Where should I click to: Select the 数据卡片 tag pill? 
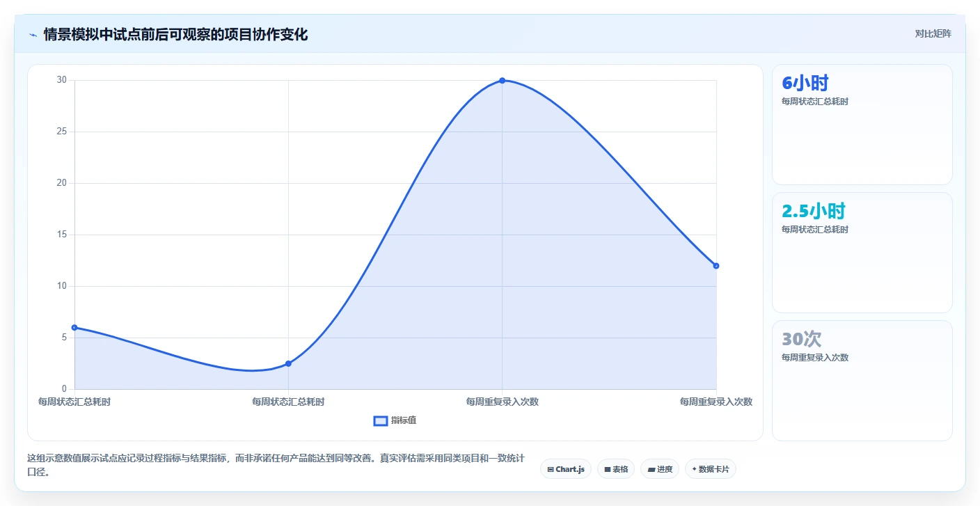pyautogui.click(x=711, y=469)
